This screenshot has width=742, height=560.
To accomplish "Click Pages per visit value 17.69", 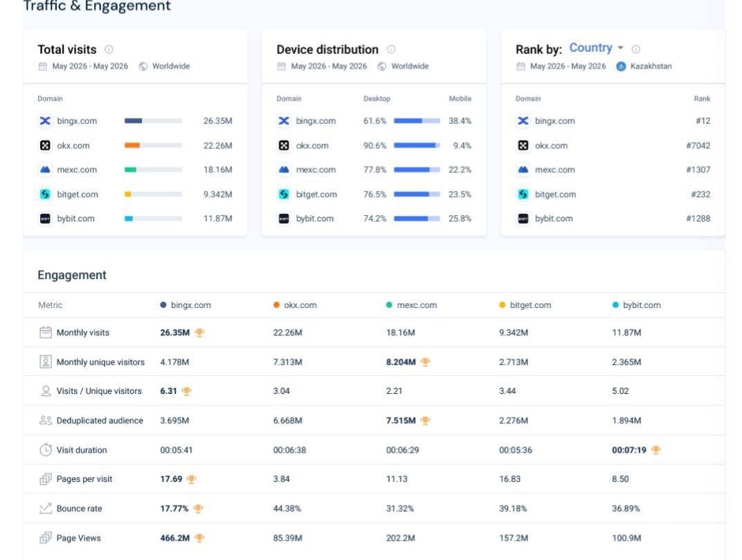I will tap(171, 479).
